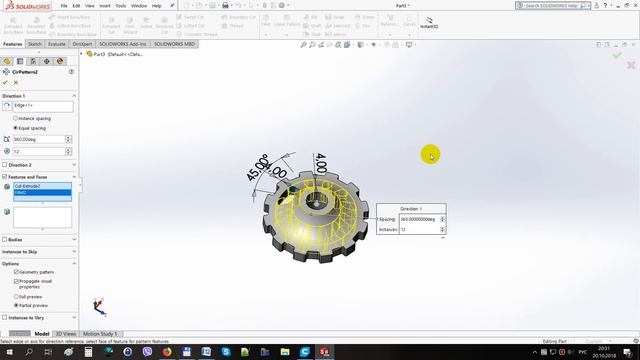Screen dimensions: 640x360
Task: Open the File menu
Action: [64, 6]
